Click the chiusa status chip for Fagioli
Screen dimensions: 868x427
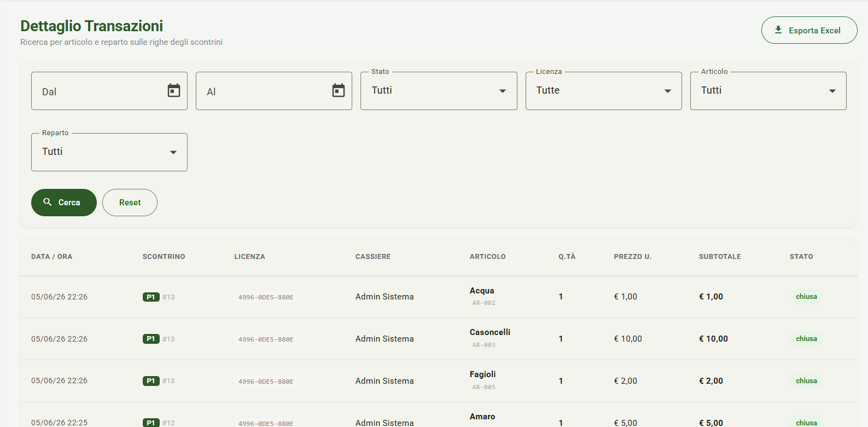pyautogui.click(x=806, y=381)
